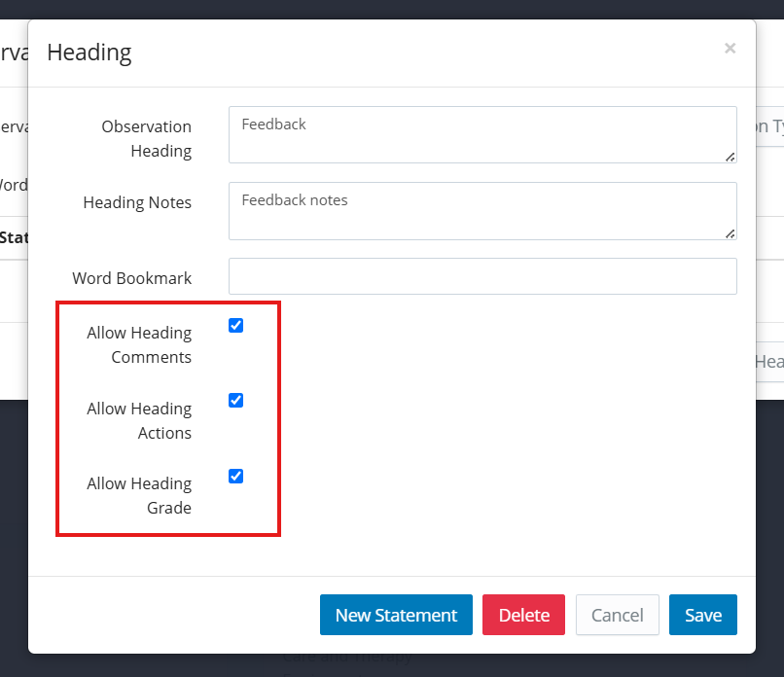
Task: Grab the Observation Heading resize handle
Action: (730, 156)
